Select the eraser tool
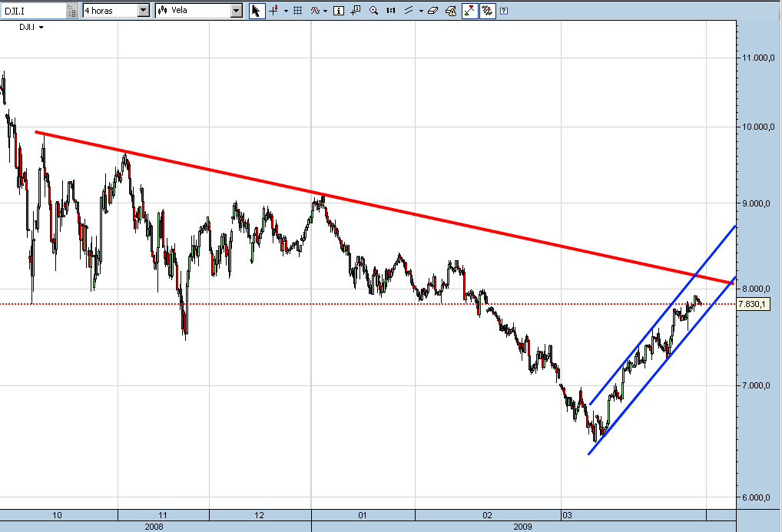782x532 pixels. pyautogui.click(x=432, y=11)
